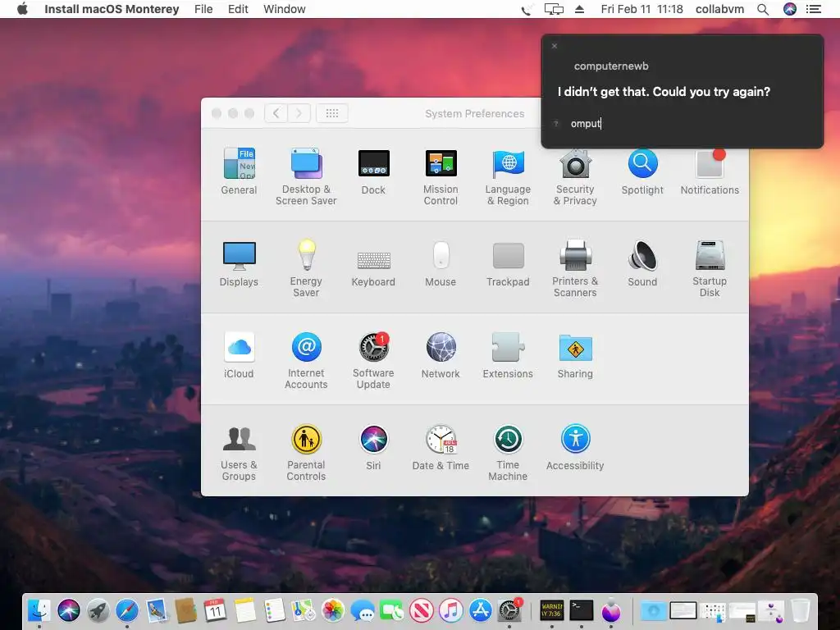This screenshot has height=630, width=840.
Task: Click phone handset menu bar icon
Action: 526,10
